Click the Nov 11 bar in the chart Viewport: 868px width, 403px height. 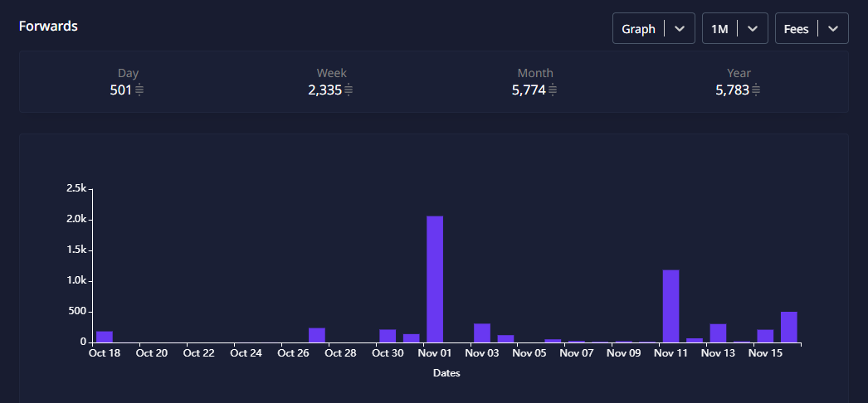coord(671,306)
